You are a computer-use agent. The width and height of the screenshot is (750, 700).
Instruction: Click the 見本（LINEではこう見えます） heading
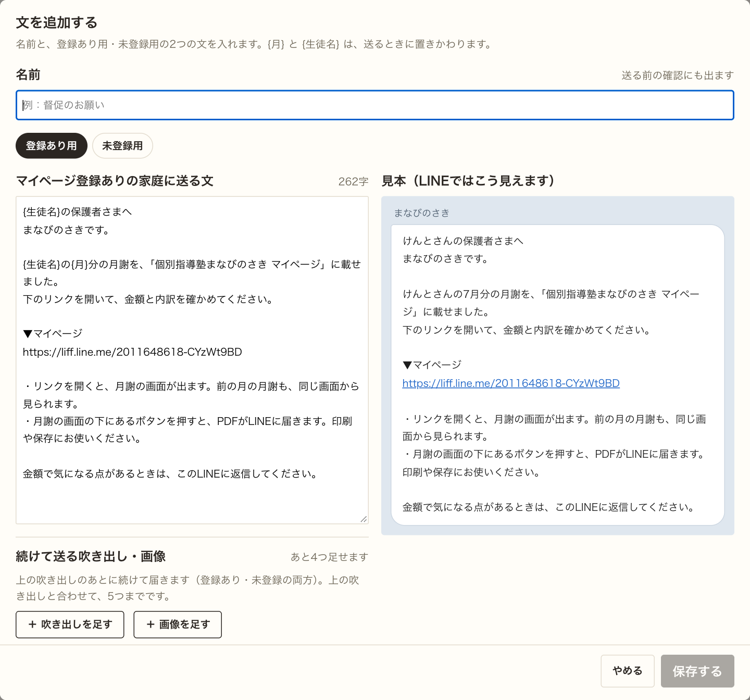click(468, 181)
